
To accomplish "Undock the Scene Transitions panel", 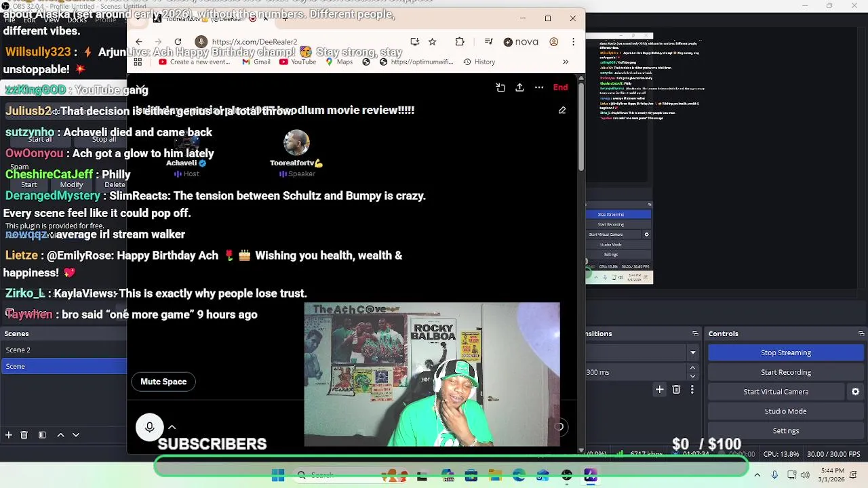I will click(x=695, y=333).
